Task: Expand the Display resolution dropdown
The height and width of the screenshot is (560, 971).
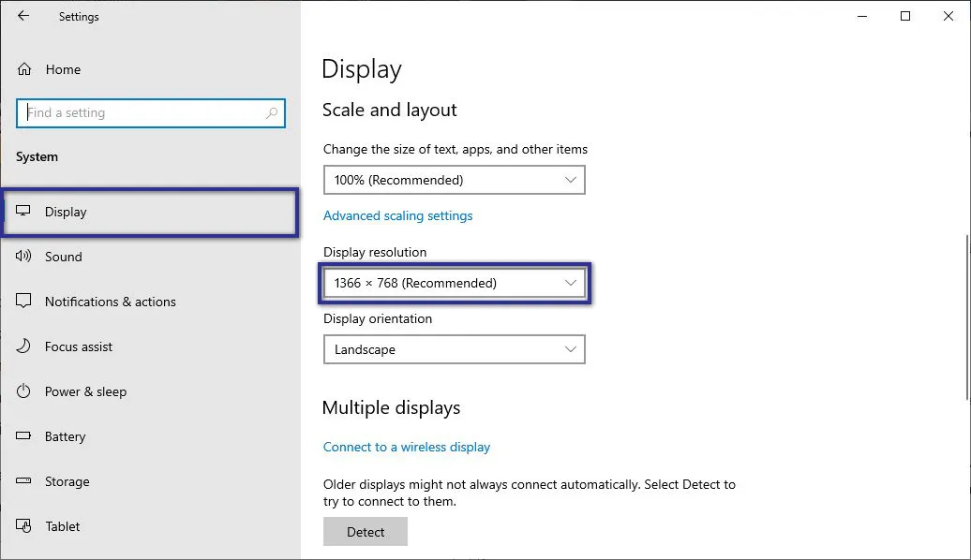Action: click(454, 283)
